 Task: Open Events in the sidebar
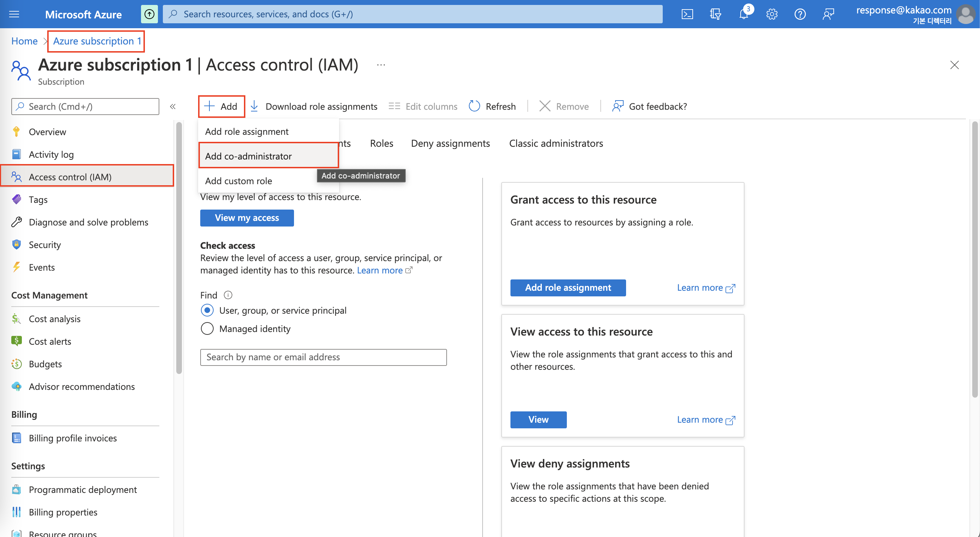[x=87, y=267]
